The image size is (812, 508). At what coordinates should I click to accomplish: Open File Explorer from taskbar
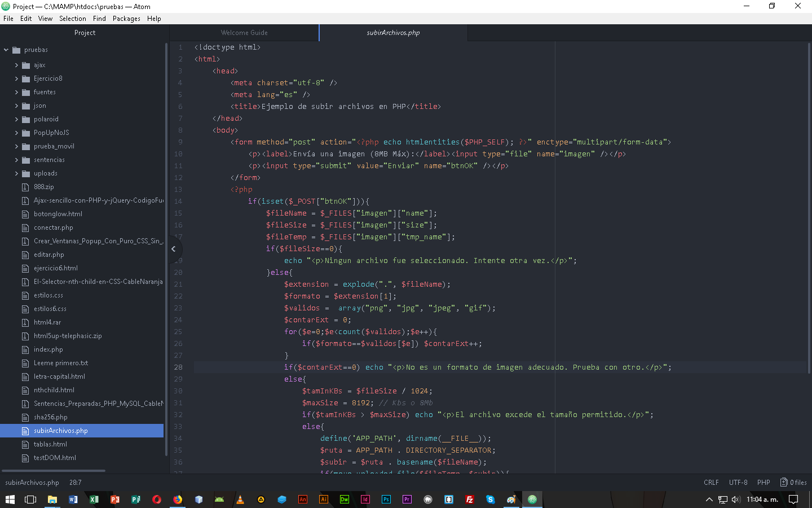pyautogui.click(x=52, y=499)
